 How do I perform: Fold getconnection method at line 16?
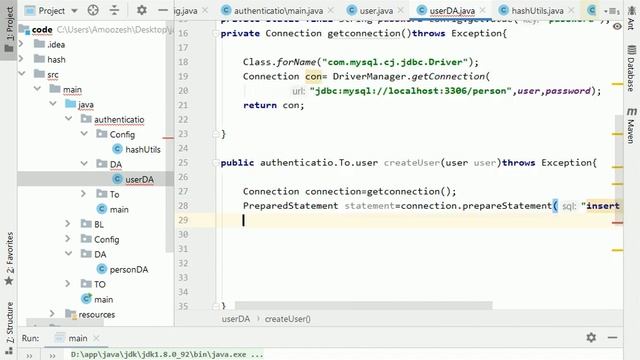pyautogui.click(x=216, y=33)
